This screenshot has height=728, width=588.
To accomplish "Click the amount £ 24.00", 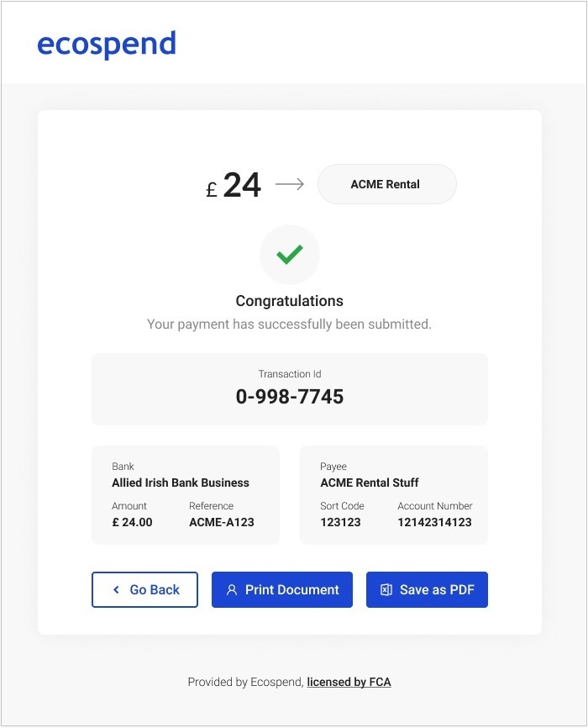I will click(x=132, y=522).
